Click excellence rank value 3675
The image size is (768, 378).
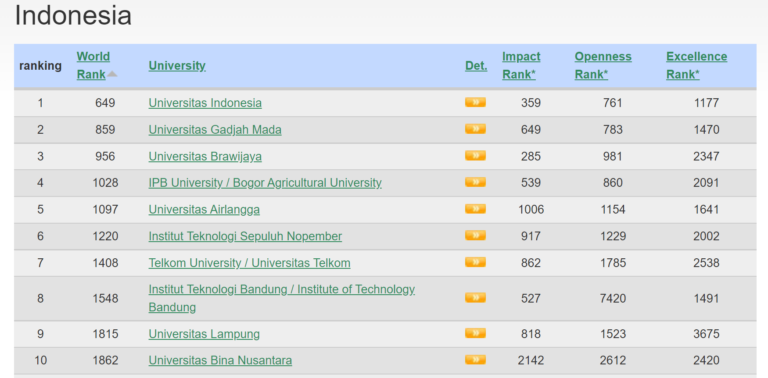(x=706, y=334)
